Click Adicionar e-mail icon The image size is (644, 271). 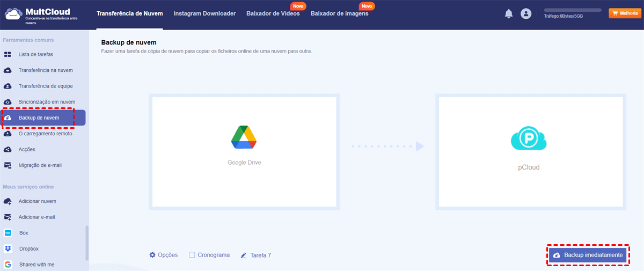pos(8,217)
